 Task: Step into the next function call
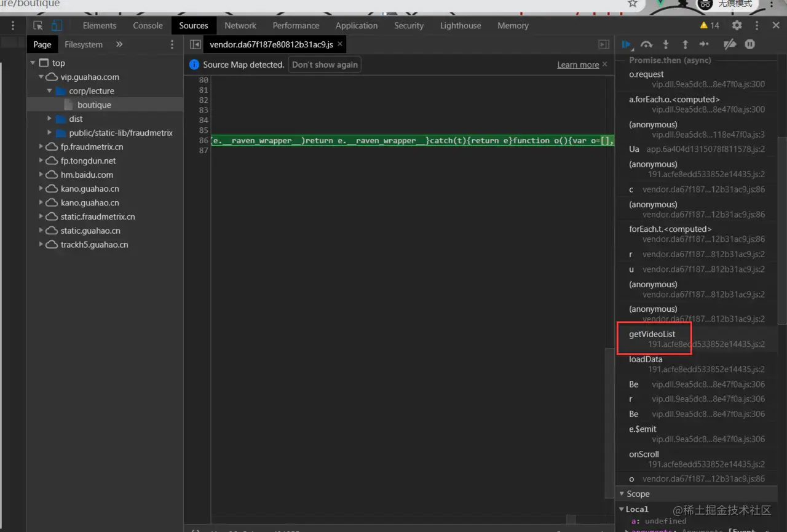pos(665,44)
